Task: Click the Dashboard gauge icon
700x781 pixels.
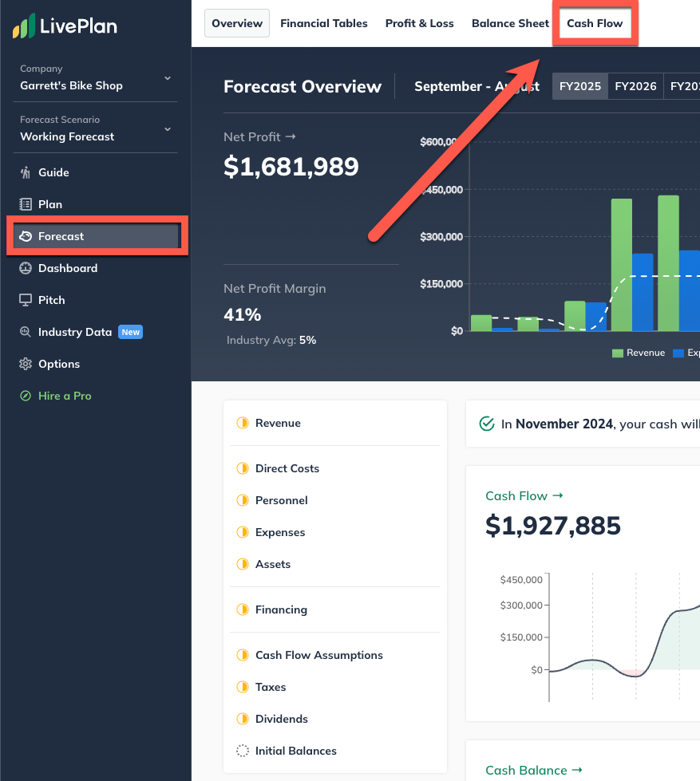Action: coord(26,268)
